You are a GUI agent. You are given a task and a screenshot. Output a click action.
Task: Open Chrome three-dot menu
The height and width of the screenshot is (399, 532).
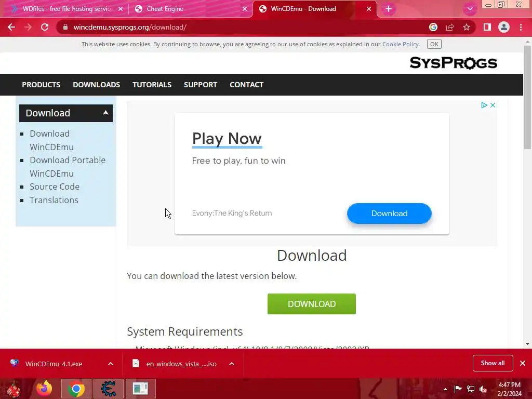coord(521,27)
